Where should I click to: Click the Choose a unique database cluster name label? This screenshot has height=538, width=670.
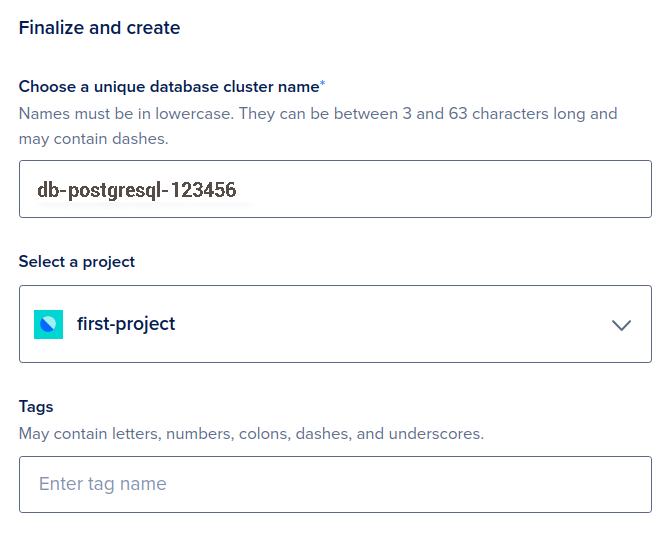pos(168,87)
